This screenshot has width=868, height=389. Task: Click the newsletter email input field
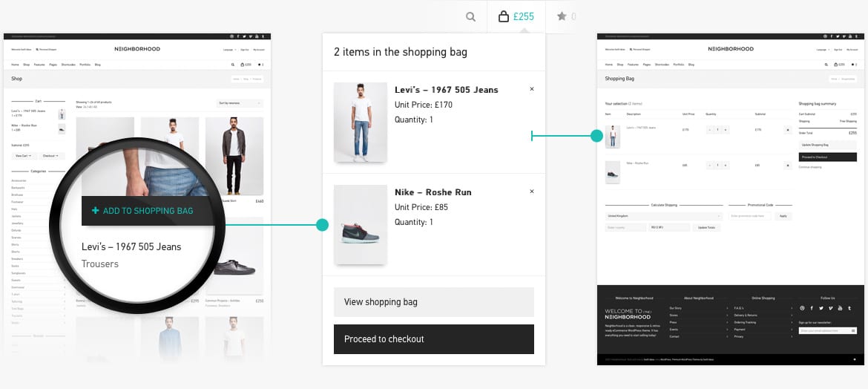(824, 330)
